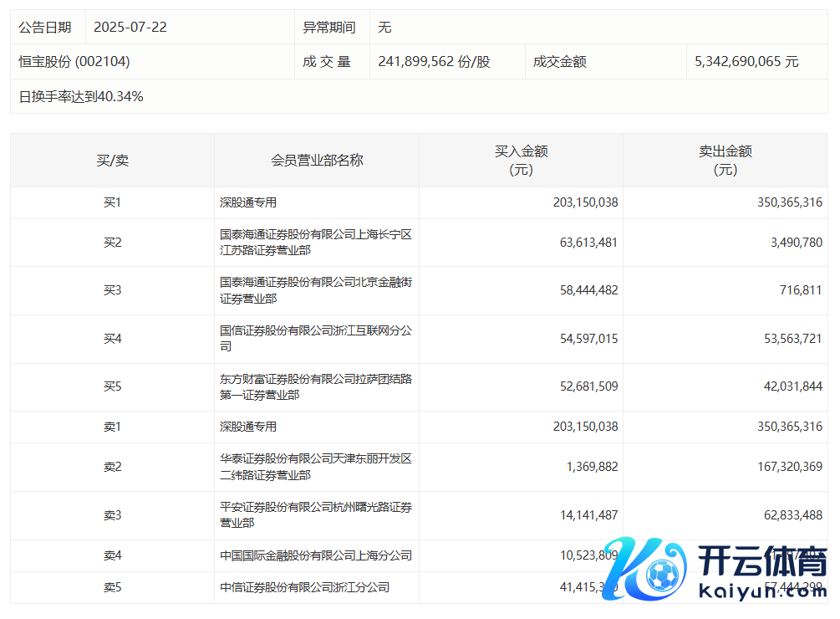Click the 买/卖 column header
Viewport: 840px width, 619px height.
point(112,161)
